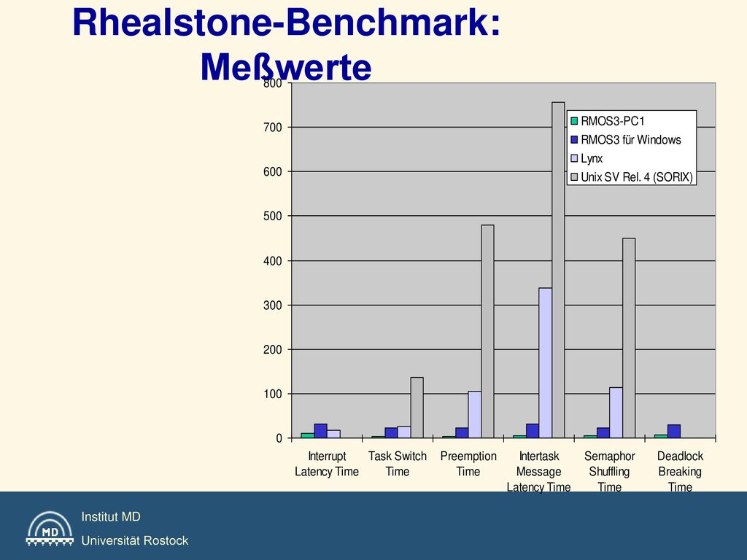Click the 'Semaphor Shuffling Time' axis label
The height and width of the screenshot is (560, 747).
(609, 472)
